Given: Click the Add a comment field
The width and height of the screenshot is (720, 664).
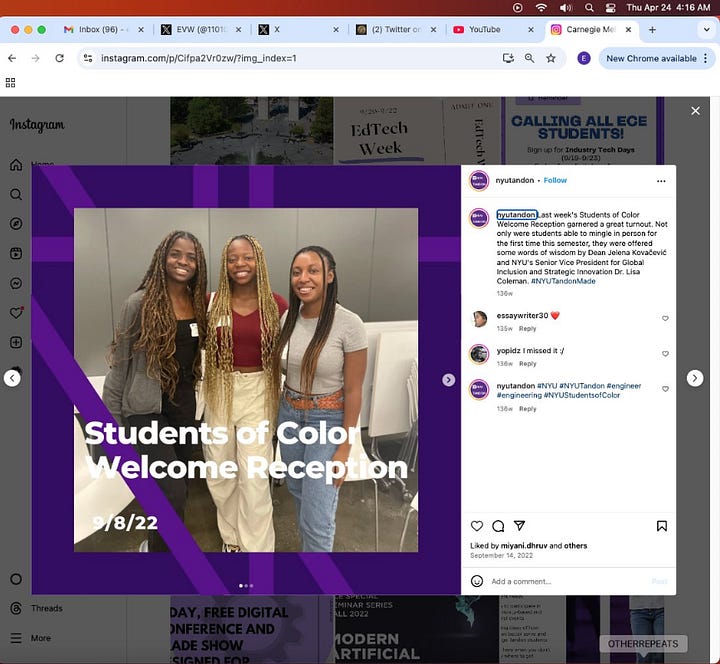Looking at the screenshot, I should click(568, 582).
